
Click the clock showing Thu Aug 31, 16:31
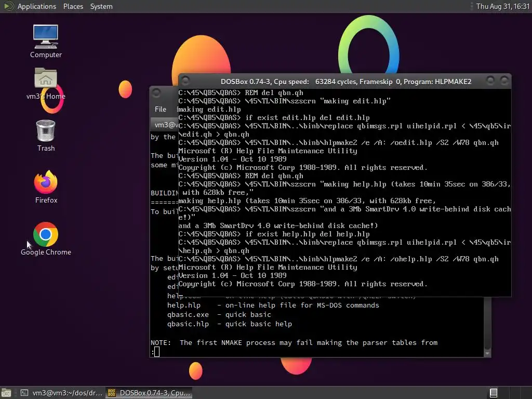coord(502,6)
